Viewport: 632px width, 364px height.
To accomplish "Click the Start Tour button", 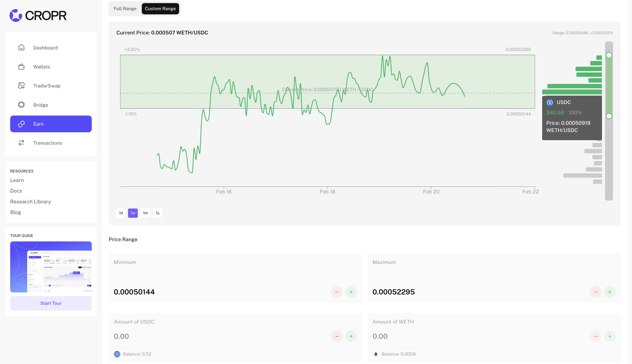I will pos(51,303).
